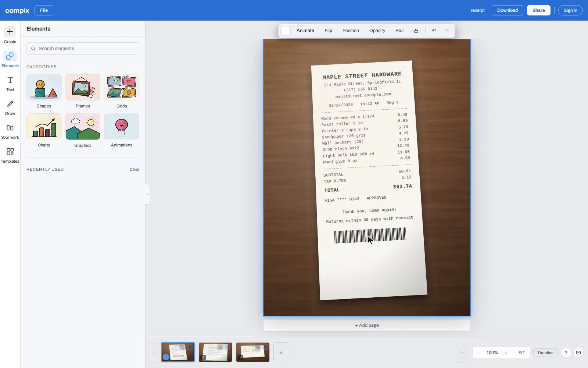588x368 pixels.
Task: Lock the selected element
Action: tap(416, 31)
